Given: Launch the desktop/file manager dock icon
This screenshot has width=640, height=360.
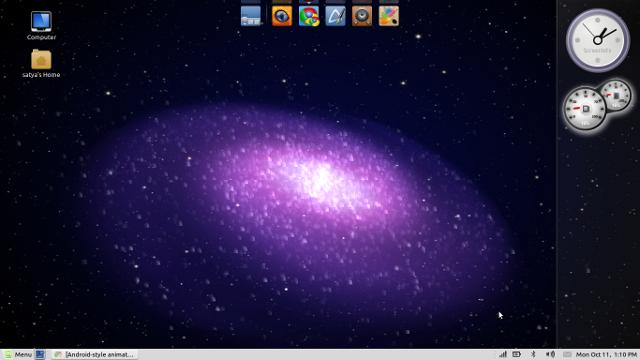Looking at the screenshot, I should pyautogui.click(x=251, y=16).
